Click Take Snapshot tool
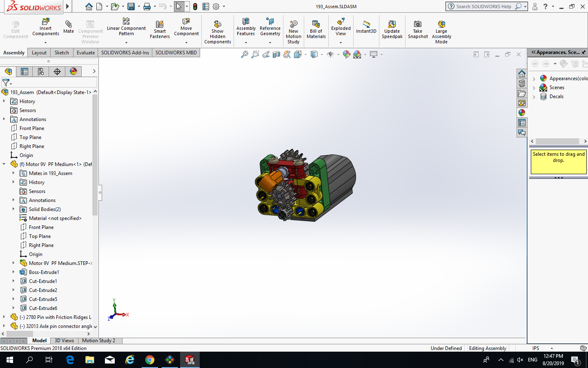The height and width of the screenshot is (368, 588). pyautogui.click(x=418, y=29)
